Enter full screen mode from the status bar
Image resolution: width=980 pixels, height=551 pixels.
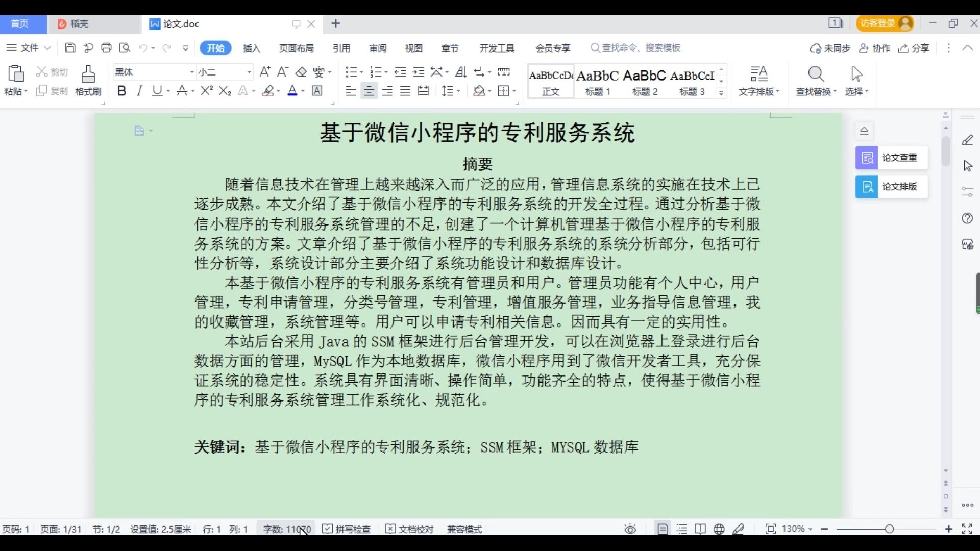(x=967, y=529)
